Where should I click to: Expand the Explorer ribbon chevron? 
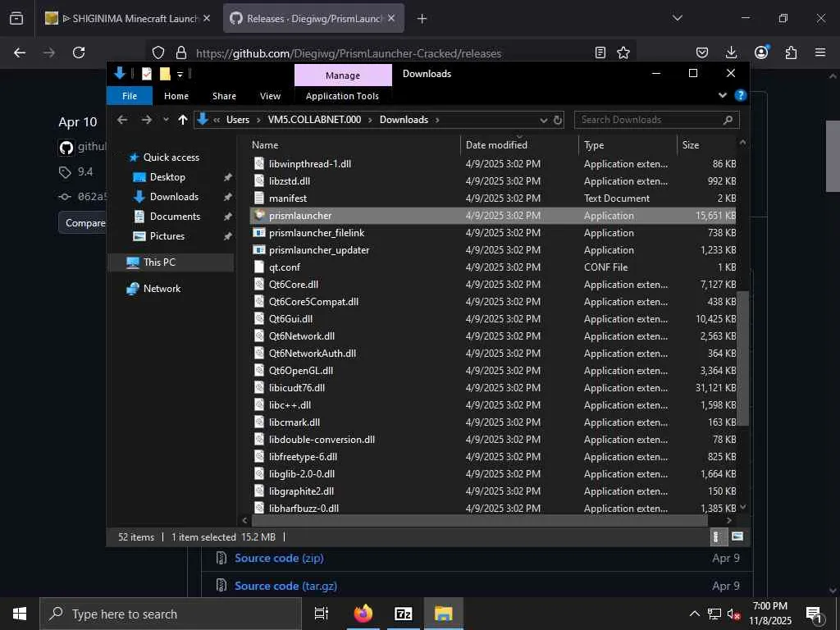(x=723, y=95)
